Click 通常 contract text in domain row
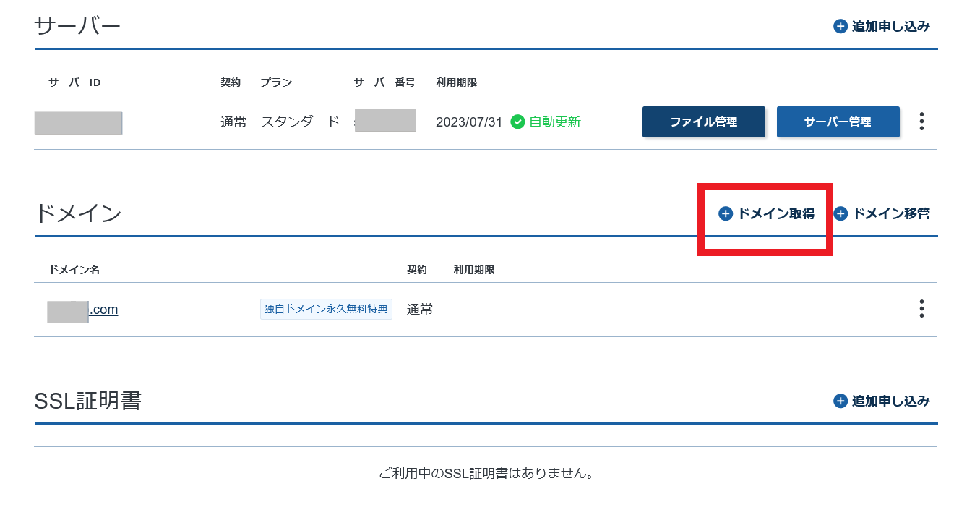The image size is (980, 523). (420, 310)
